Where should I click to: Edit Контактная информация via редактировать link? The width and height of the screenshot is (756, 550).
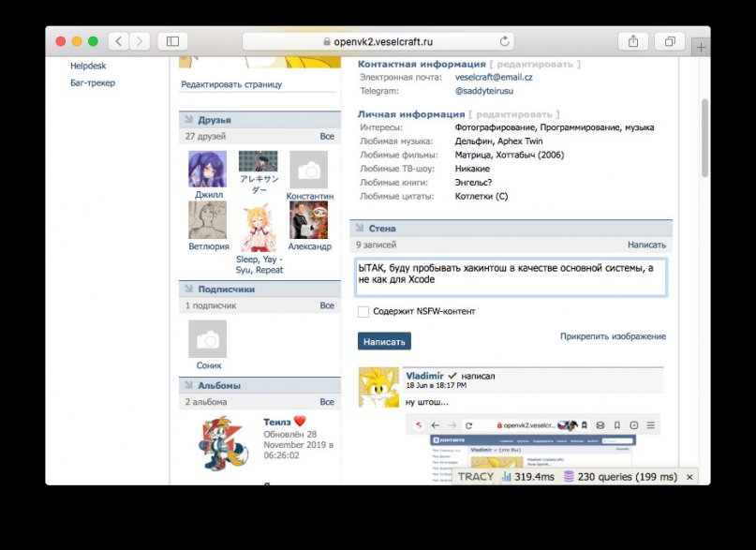tap(535, 64)
